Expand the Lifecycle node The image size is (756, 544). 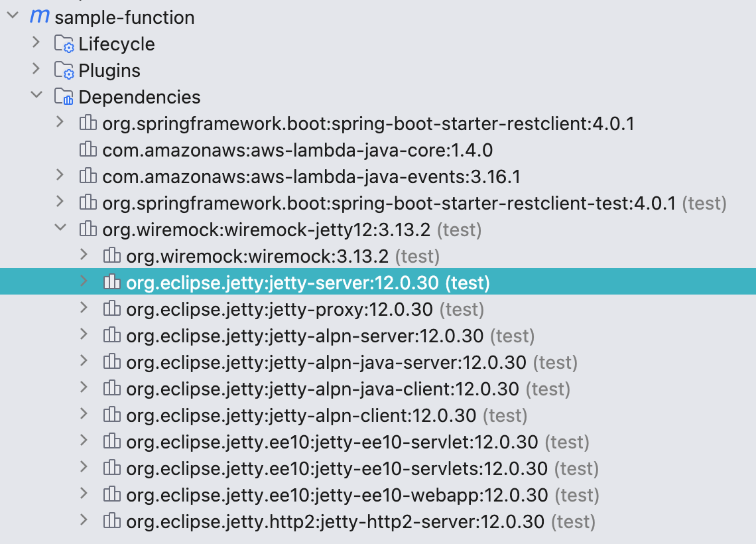pyautogui.click(x=36, y=44)
